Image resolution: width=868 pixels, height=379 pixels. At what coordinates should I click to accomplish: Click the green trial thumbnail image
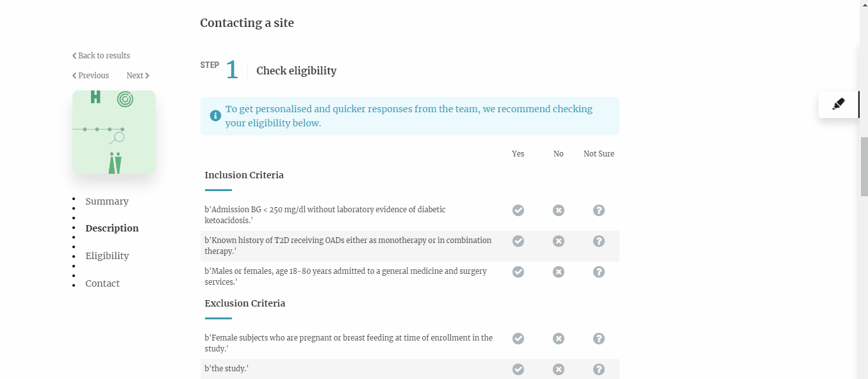(x=114, y=132)
